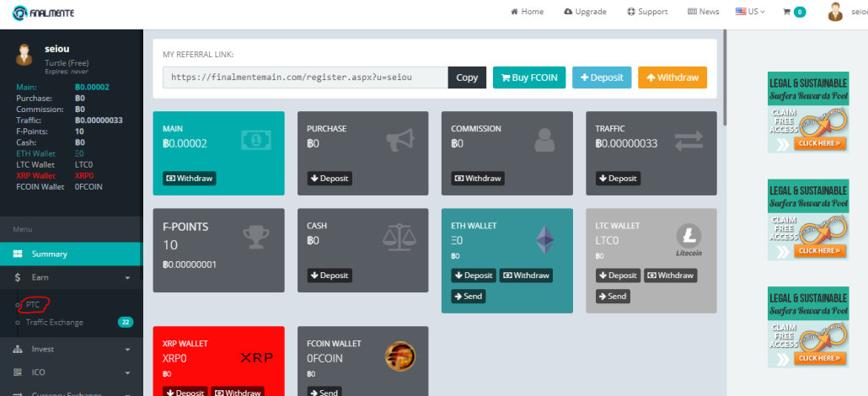Click the FCOIN coin icon
Screen dimensions: 868x396
pyautogui.click(x=400, y=356)
